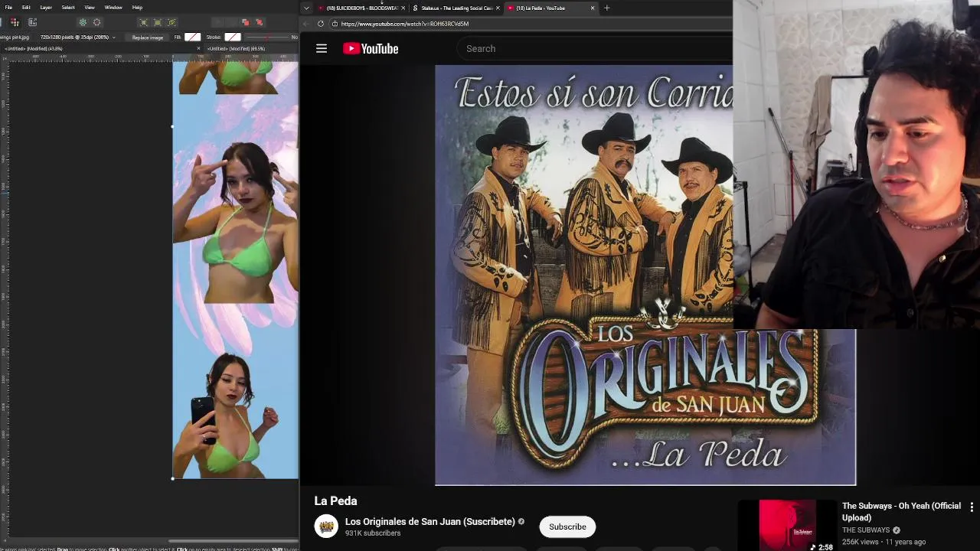The width and height of the screenshot is (980, 551).
Task: Click the Subscribe button
Action: [x=567, y=527]
